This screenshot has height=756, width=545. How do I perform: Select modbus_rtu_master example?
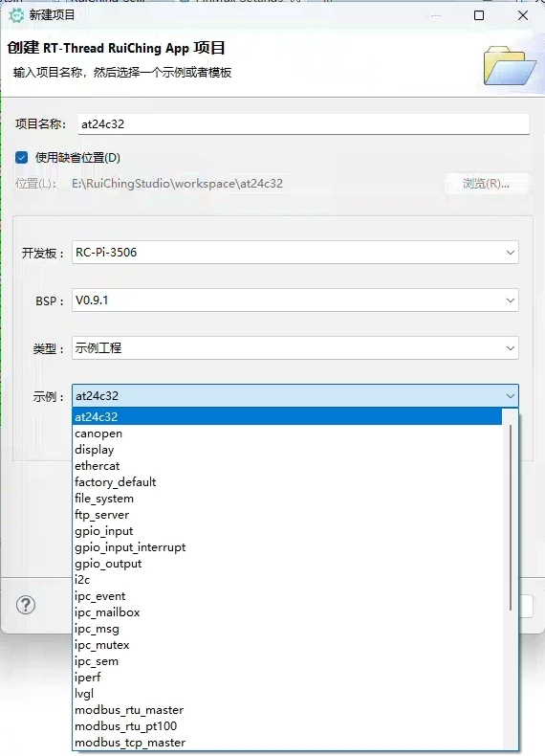pos(287,710)
